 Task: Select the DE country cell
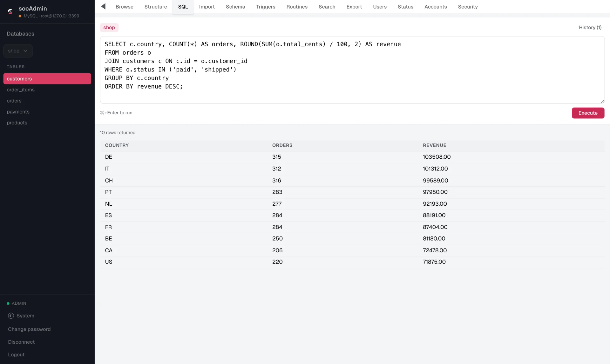coord(108,157)
